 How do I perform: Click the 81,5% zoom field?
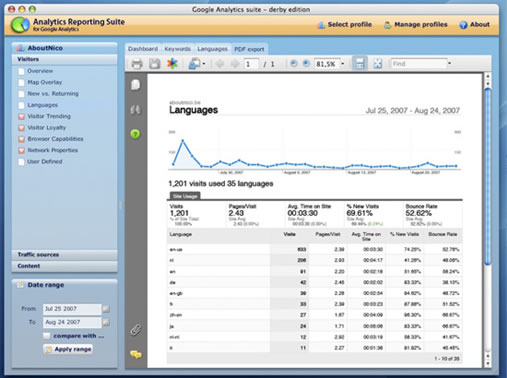[327, 64]
